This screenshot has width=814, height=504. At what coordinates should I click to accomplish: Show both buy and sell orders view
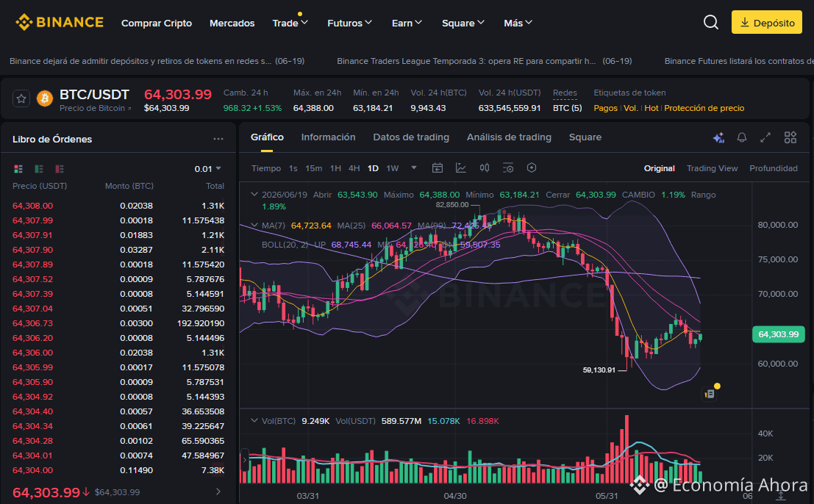coord(18,168)
